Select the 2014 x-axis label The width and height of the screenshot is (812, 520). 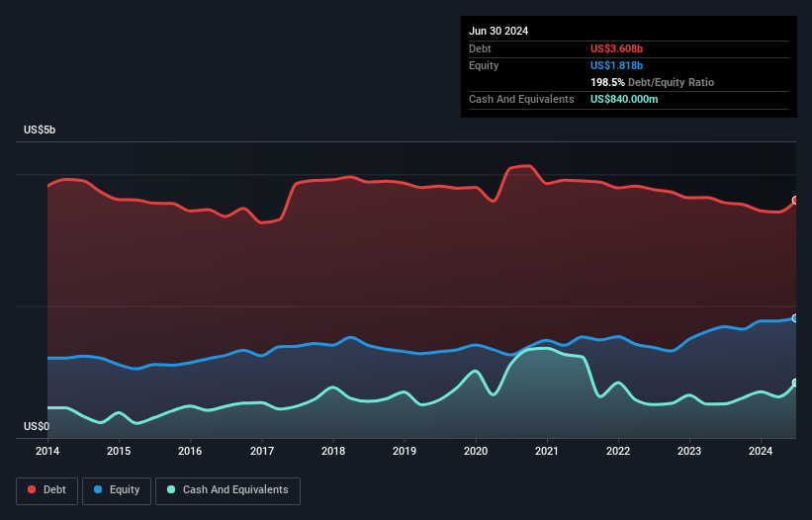(47, 451)
